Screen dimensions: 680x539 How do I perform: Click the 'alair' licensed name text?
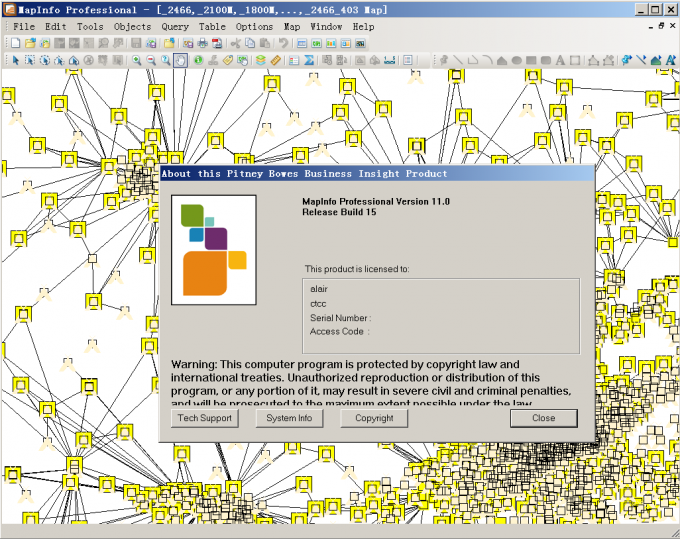319,289
